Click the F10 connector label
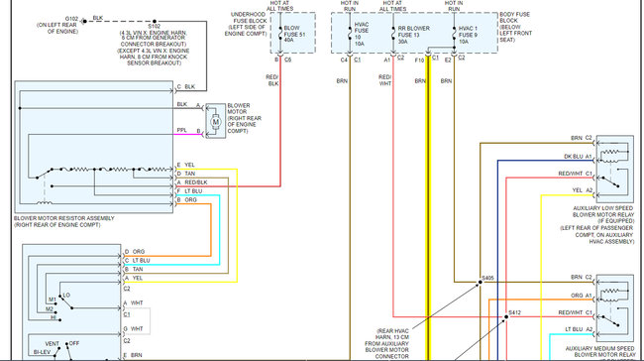644x361 pixels. (x=419, y=60)
